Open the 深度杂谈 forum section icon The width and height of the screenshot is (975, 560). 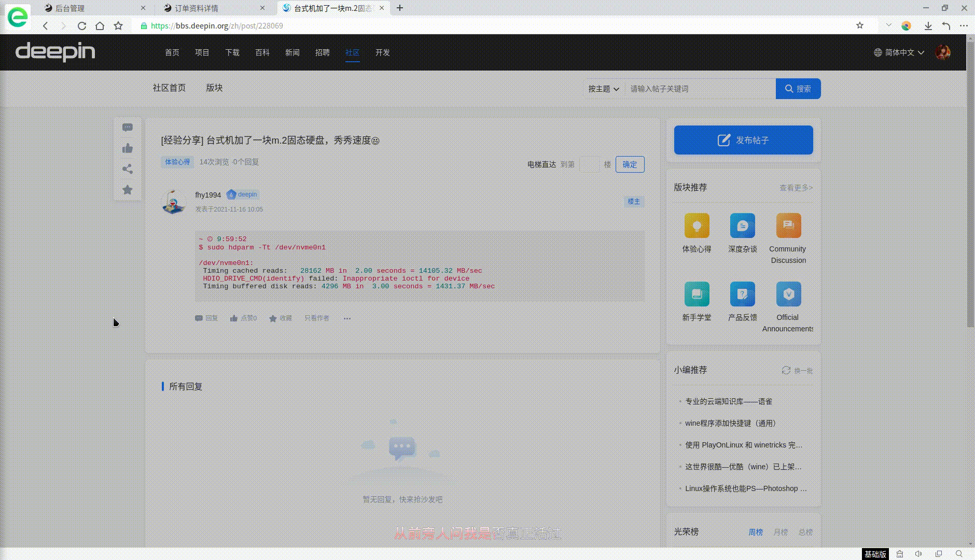click(742, 227)
